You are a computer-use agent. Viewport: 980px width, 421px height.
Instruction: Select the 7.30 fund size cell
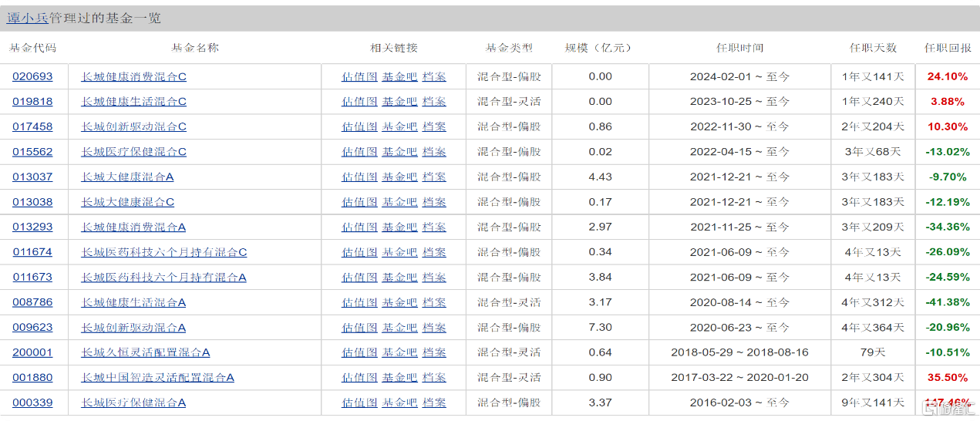tap(600, 327)
